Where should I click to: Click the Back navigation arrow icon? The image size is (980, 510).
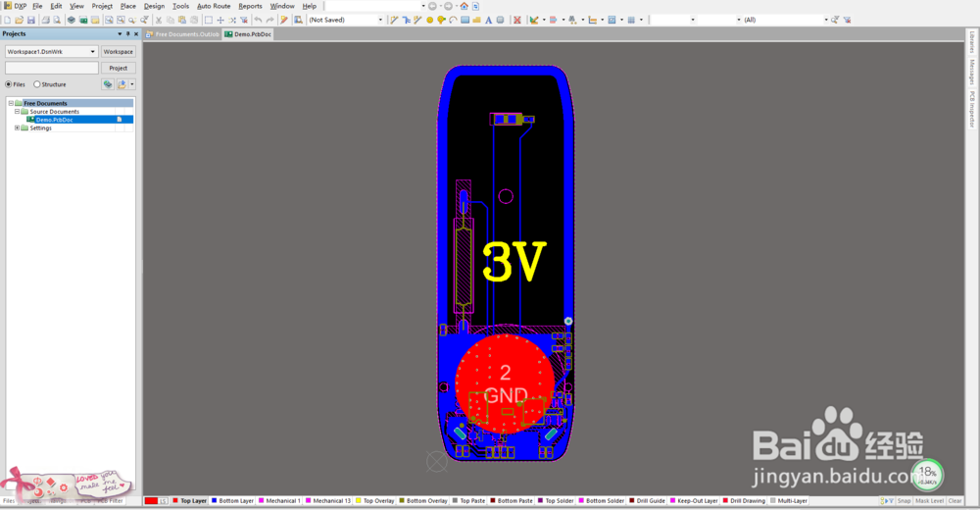pos(432,6)
